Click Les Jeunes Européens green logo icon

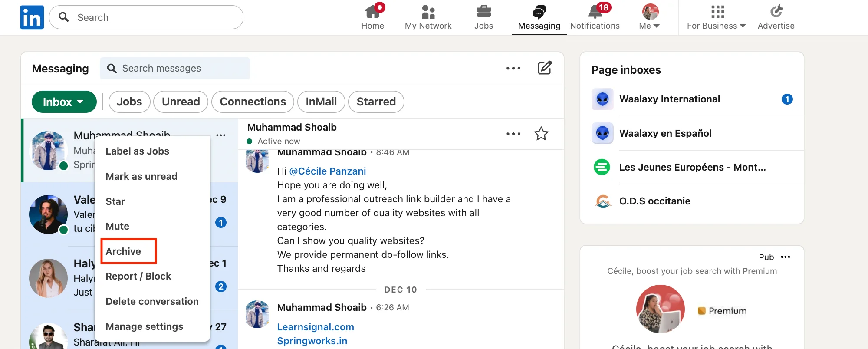[602, 167]
